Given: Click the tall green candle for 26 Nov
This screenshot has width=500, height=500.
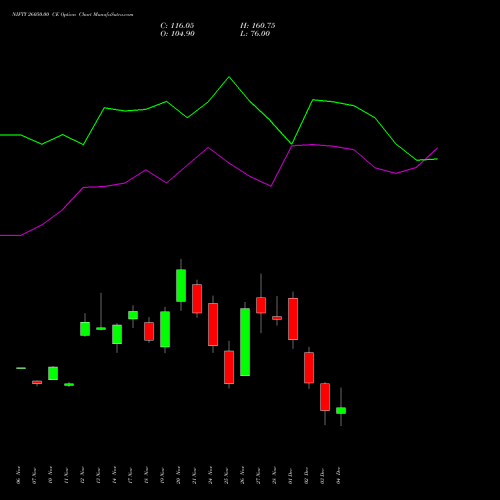Looking at the screenshot, I should [245, 342].
